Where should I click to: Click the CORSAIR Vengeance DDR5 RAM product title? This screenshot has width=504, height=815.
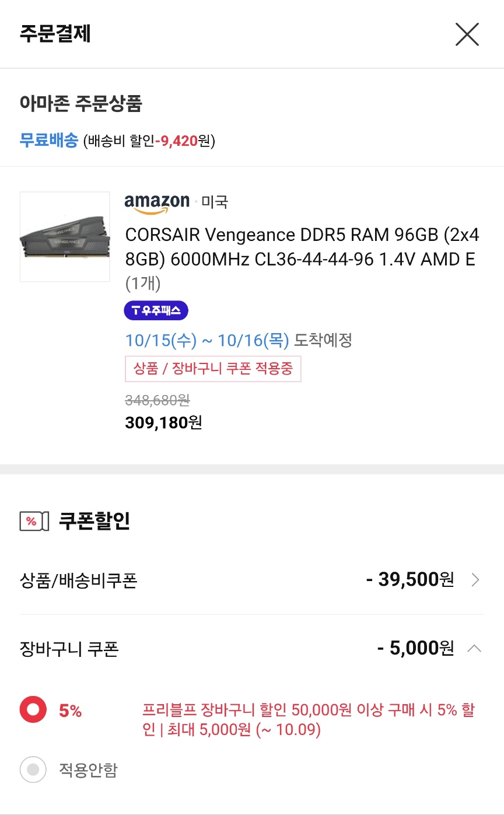click(302, 247)
